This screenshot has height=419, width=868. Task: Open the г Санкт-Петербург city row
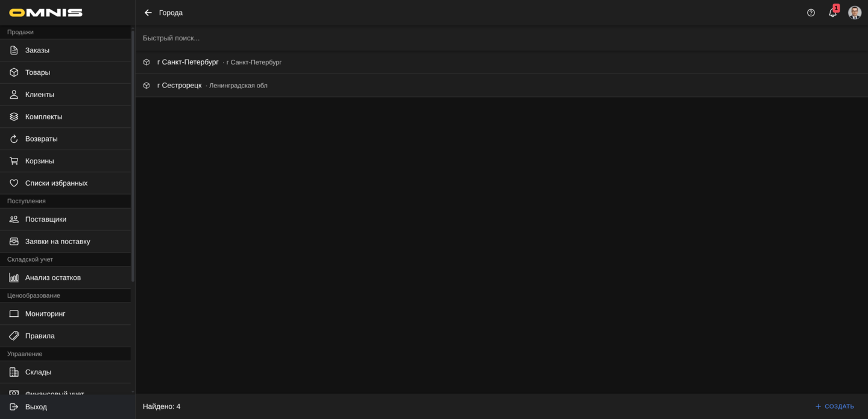pos(188,62)
